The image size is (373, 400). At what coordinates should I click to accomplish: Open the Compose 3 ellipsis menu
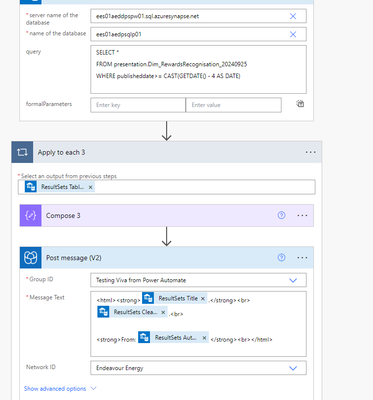coord(302,215)
